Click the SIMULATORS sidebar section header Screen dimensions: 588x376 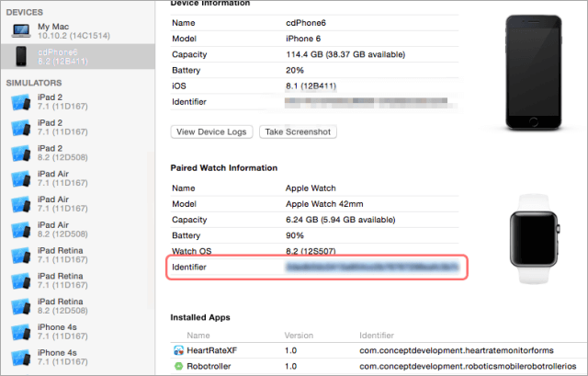pos(34,83)
